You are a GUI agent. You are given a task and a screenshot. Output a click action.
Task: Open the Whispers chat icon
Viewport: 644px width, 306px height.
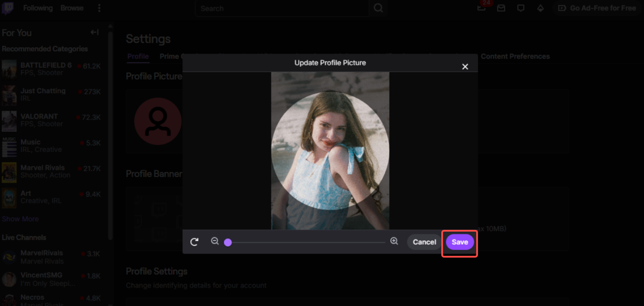[x=520, y=8]
